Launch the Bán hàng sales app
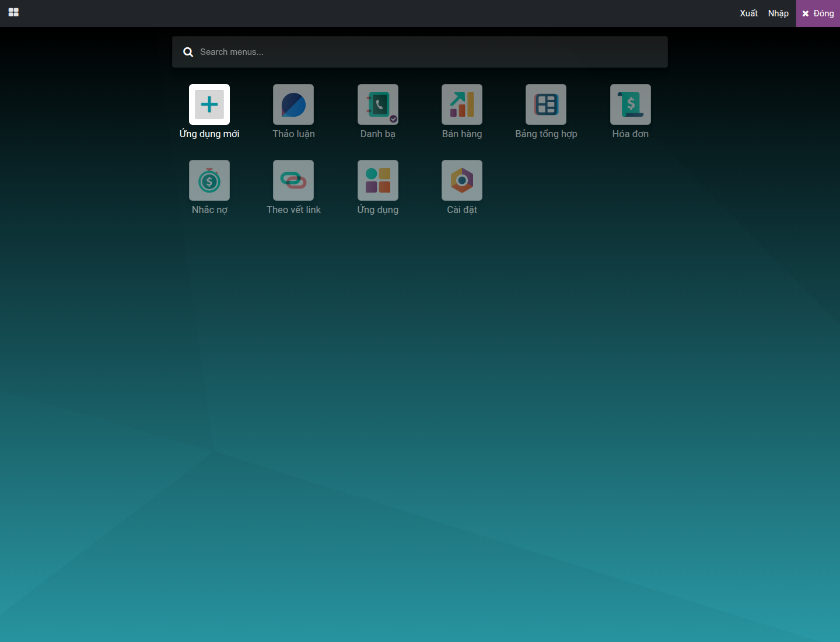The image size is (840, 642). (x=462, y=104)
